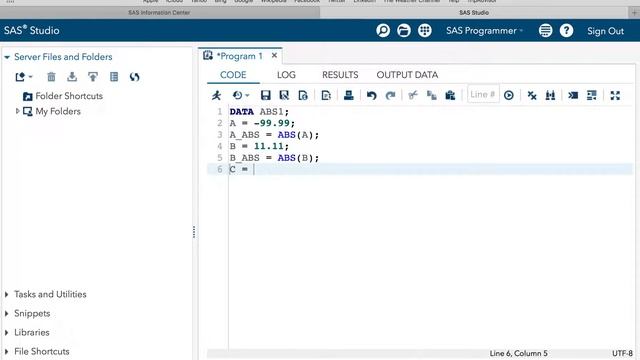The width and height of the screenshot is (640, 360).
Task: Open the search icon in the header
Action: tap(383, 31)
